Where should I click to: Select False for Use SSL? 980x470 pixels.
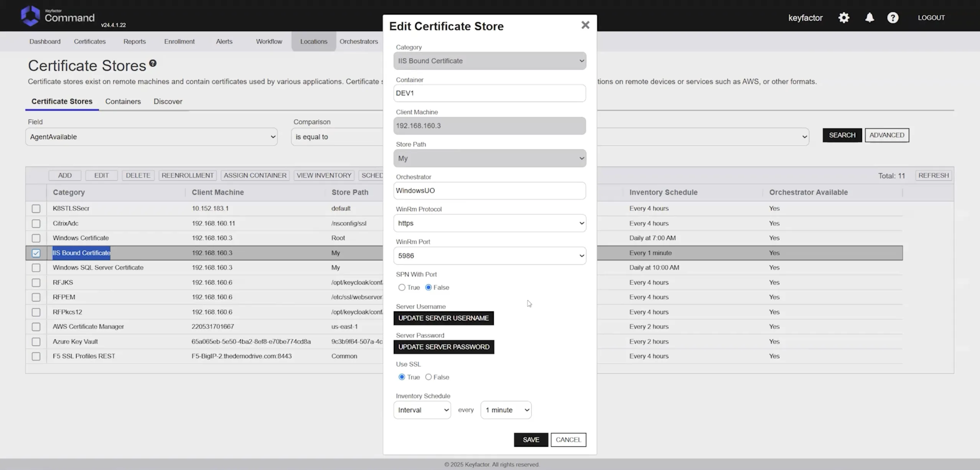tap(428, 377)
